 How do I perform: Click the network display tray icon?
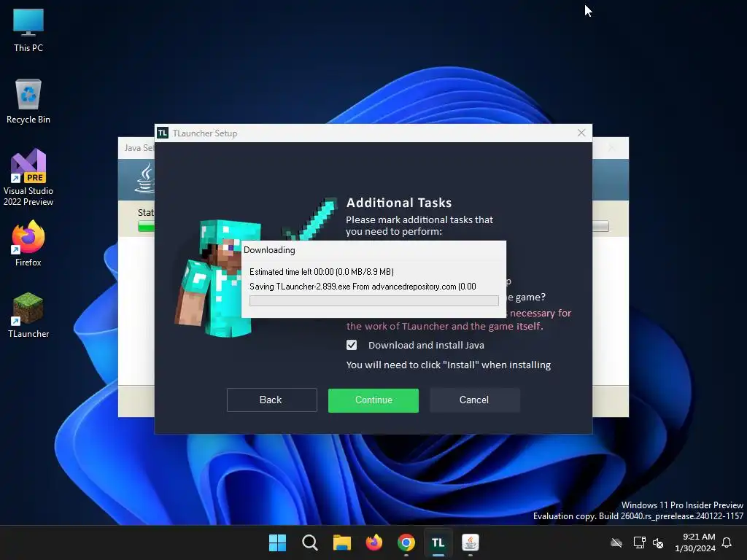[639, 542]
